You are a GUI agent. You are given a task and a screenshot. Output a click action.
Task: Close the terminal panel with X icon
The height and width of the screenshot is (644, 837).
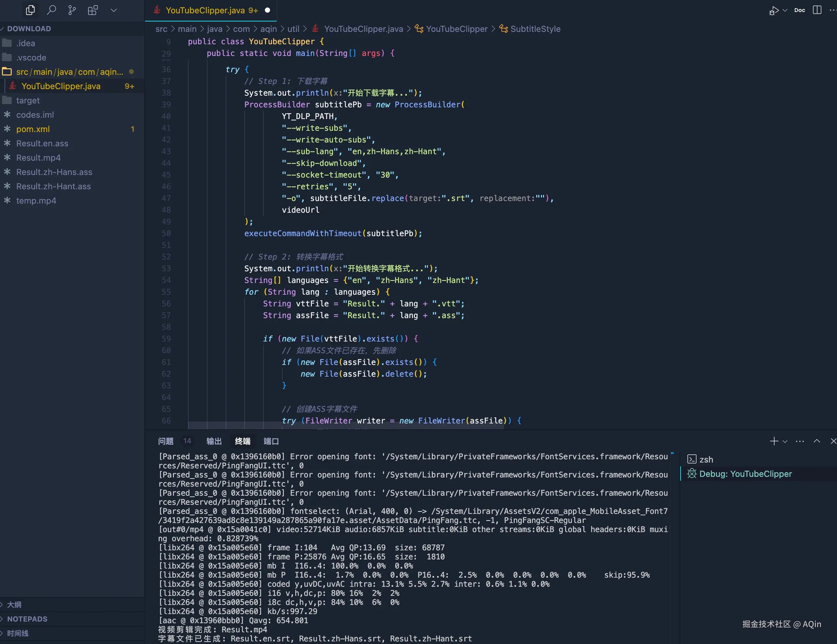click(x=833, y=441)
